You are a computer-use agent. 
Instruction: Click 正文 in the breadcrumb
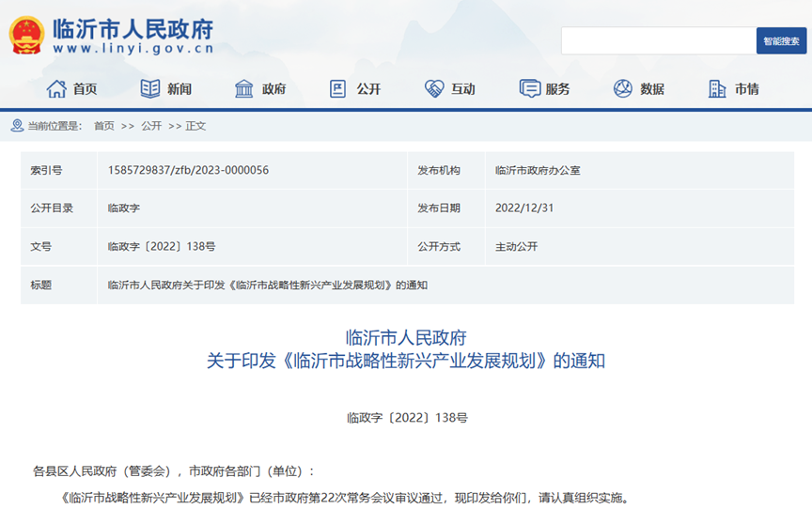[x=195, y=126]
